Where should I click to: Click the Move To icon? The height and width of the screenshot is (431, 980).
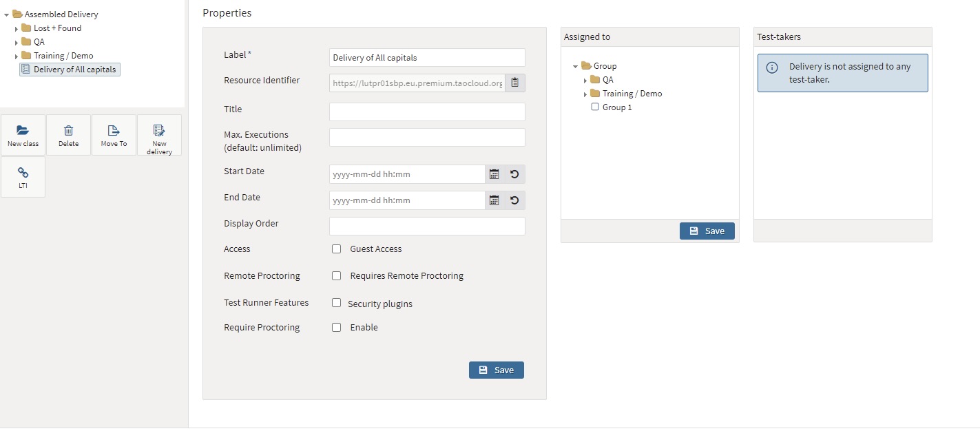[x=114, y=131]
